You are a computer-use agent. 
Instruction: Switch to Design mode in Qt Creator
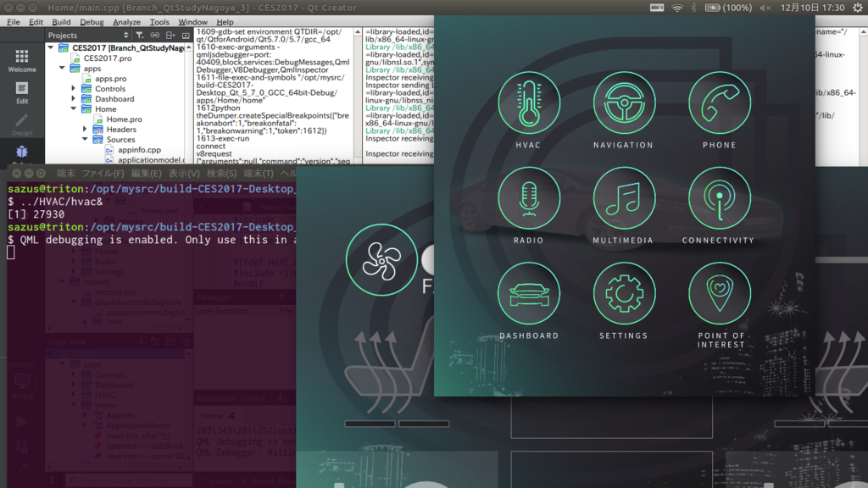[x=21, y=125]
